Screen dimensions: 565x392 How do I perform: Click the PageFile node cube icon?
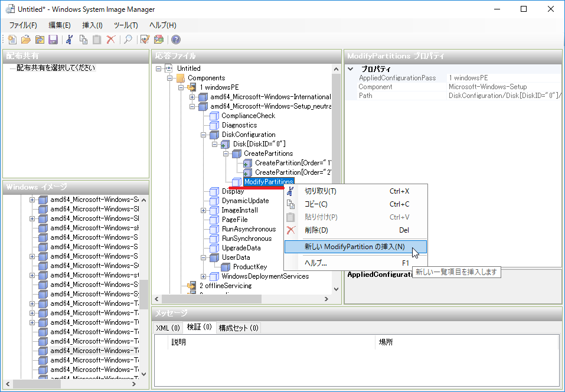(x=214, y=220)
